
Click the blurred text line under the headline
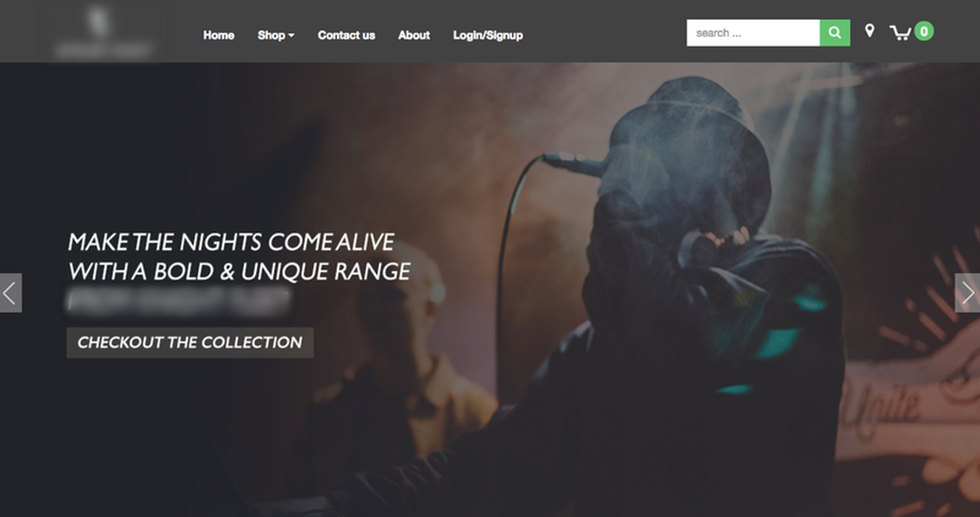(178, 302)
